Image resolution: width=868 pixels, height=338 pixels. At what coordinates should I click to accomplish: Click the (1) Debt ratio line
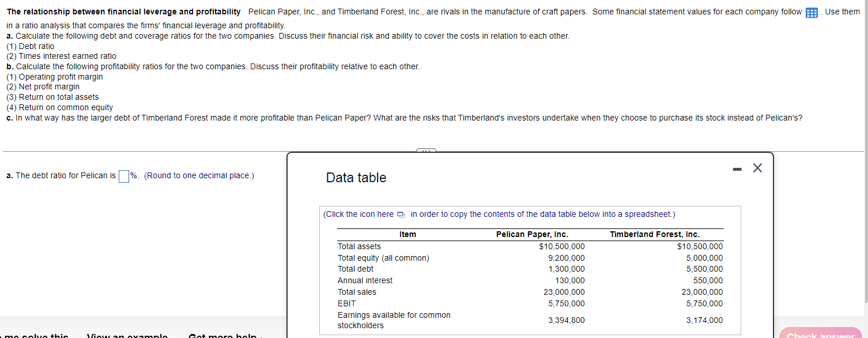click(31, 46)
